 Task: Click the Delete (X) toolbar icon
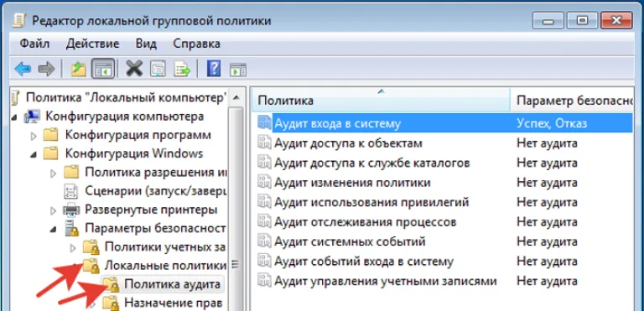tap(134, 69)
